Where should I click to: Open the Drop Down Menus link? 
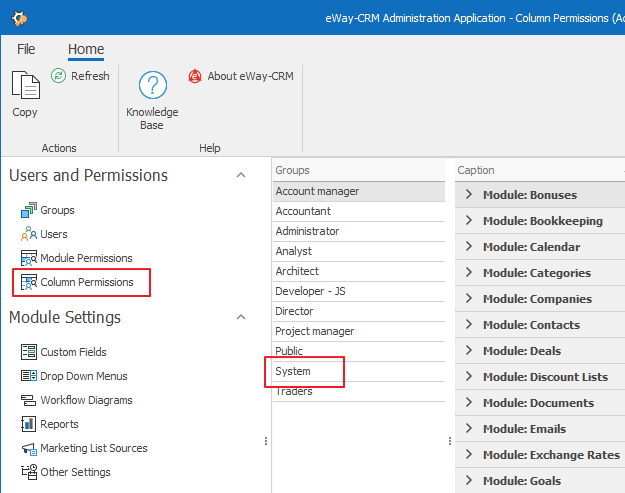click(84, 376)
